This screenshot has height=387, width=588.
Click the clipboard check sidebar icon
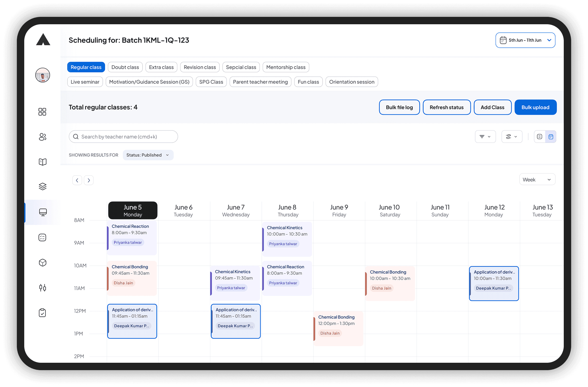click(x=42, y=313)
